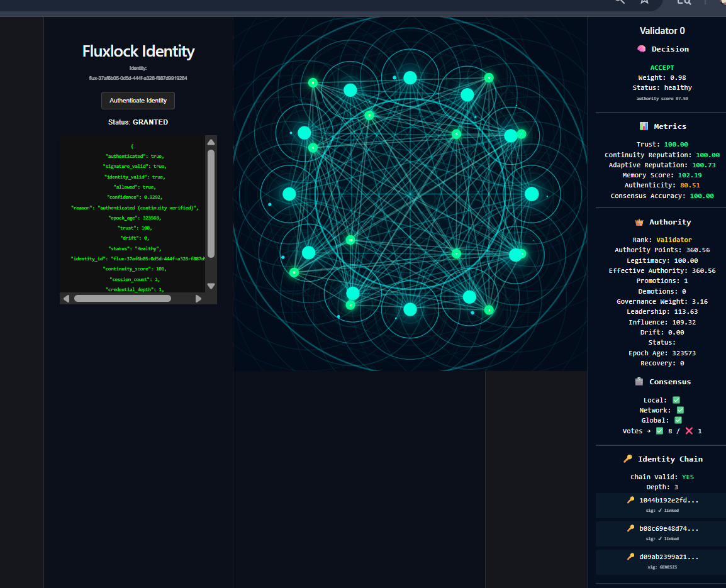Viewport: 726px width, 588px height.
Task: Select green node 5 in the network graph
Action: coord(456,135)
